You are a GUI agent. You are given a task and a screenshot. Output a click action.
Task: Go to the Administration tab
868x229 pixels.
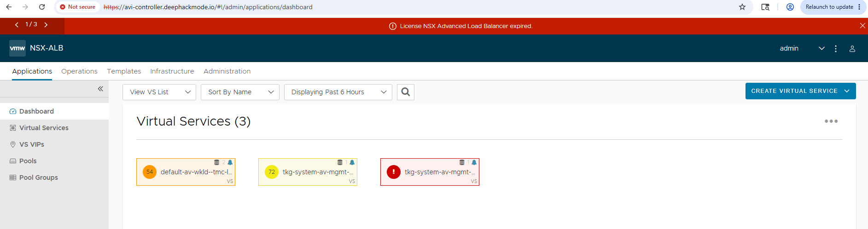227,71
